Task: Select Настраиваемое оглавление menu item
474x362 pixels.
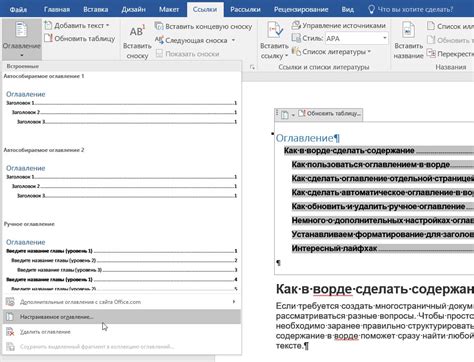Action: pyautogui.click(x=121, y=317)
